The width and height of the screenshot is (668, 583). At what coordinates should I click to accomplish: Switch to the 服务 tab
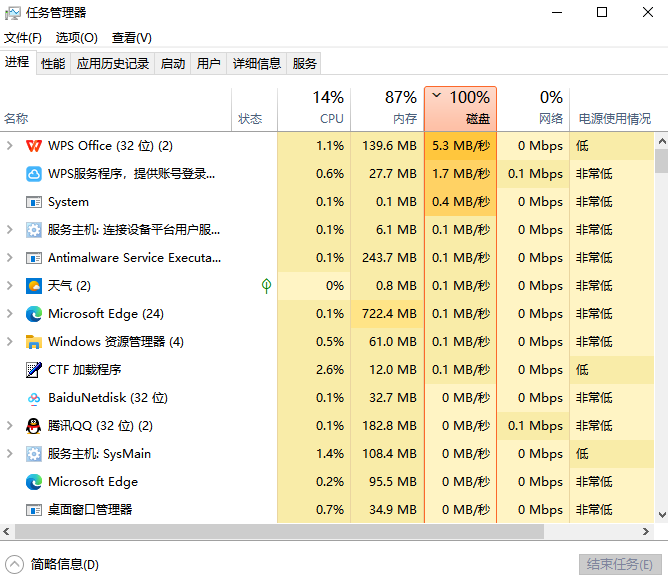305,63
